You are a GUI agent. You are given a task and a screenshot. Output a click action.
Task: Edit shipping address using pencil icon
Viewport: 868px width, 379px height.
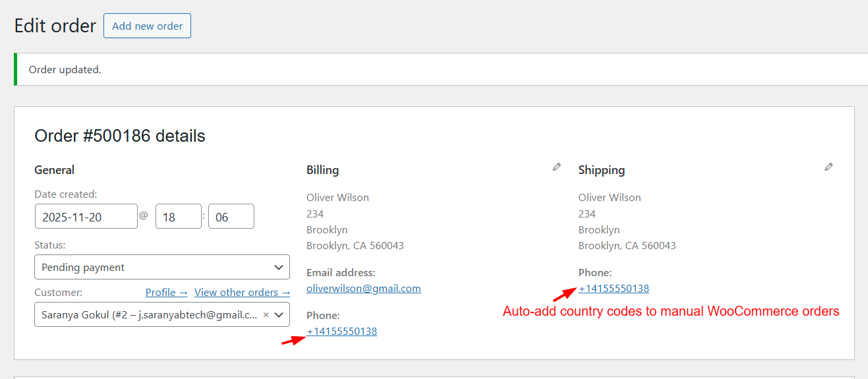[x=828, y=167]
